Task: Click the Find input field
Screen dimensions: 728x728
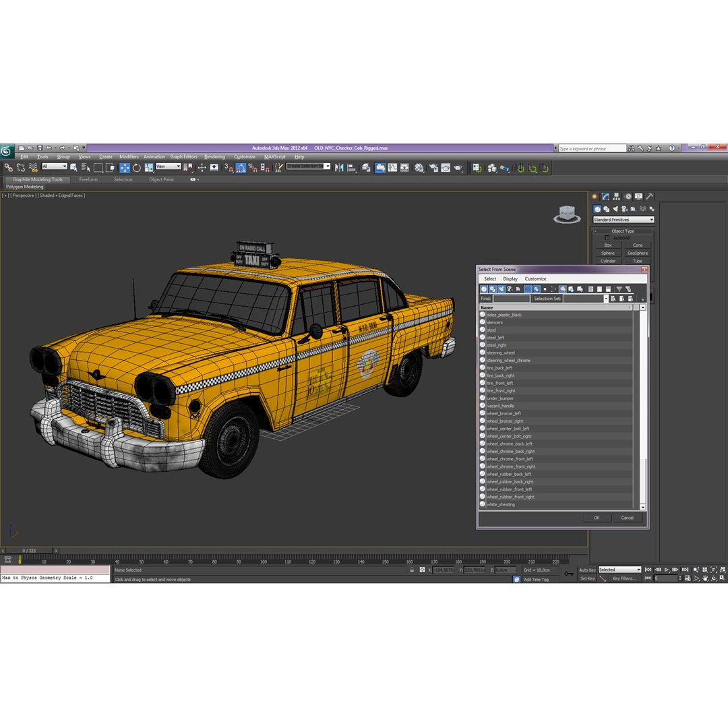Action: pyautogui.click(x=511, y=299)
